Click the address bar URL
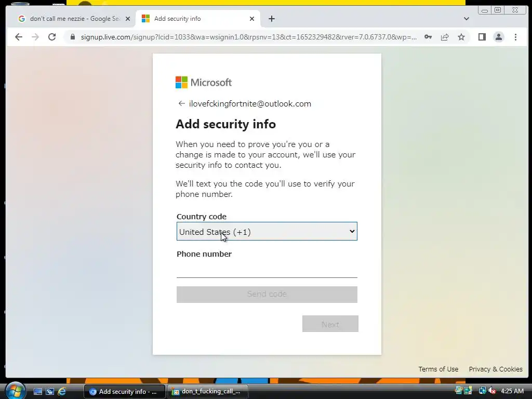 pos(248,37)
